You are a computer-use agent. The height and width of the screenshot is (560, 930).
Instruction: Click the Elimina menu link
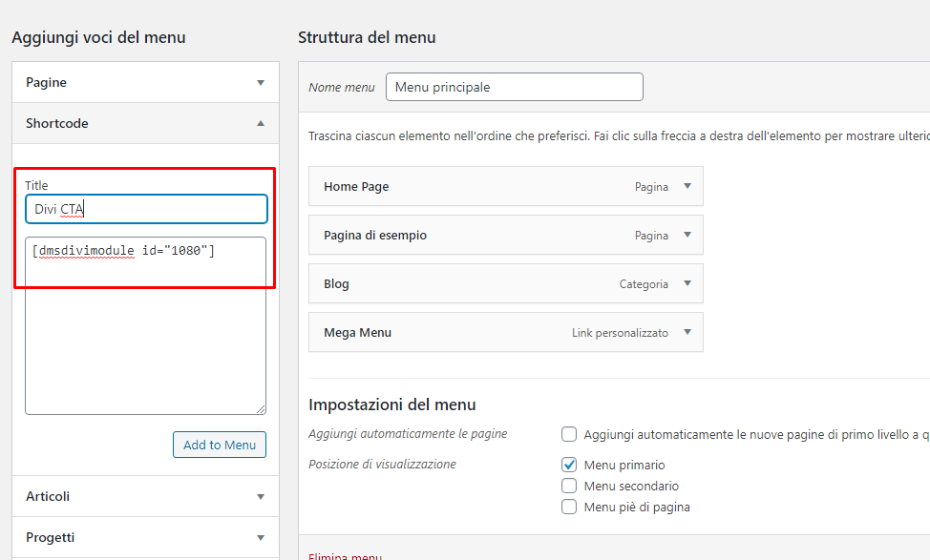point(346,556)
